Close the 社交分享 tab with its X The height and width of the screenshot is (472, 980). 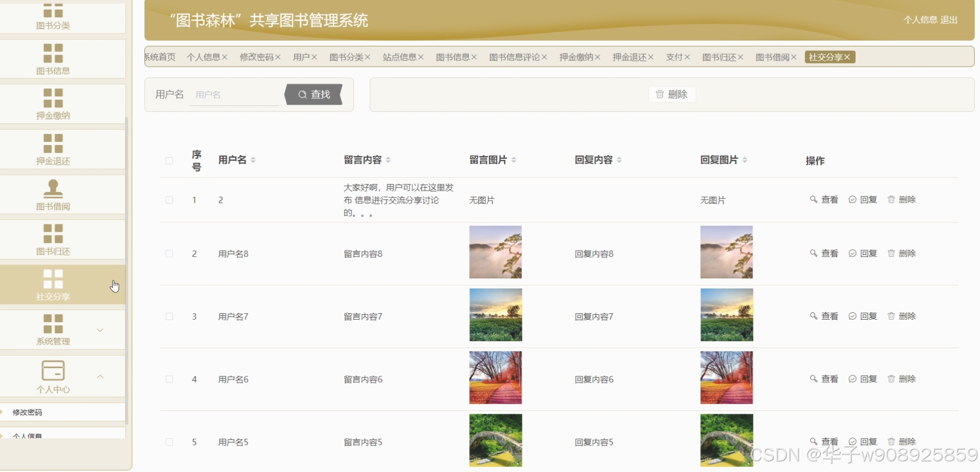[x=847, y=57]
